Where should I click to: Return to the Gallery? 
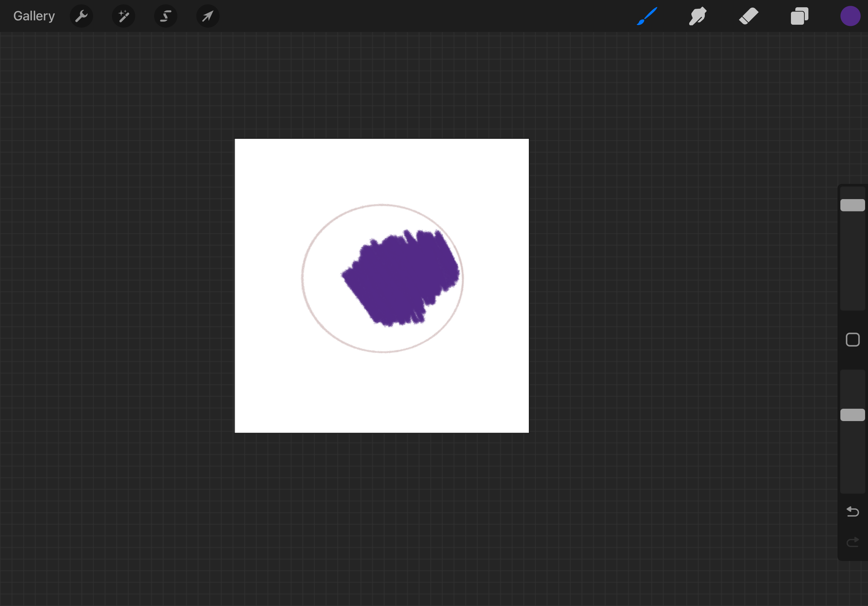click(x=34, y=16)
